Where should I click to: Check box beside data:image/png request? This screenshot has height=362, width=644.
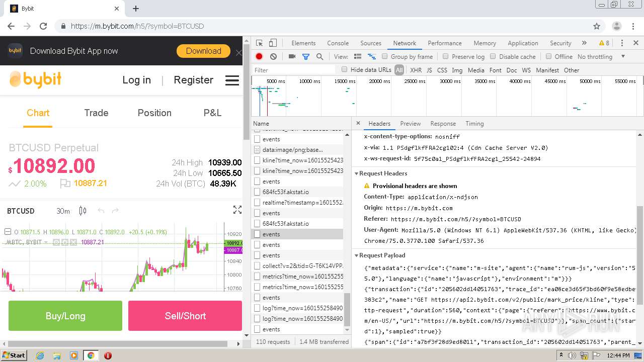[x=257, y=150]
